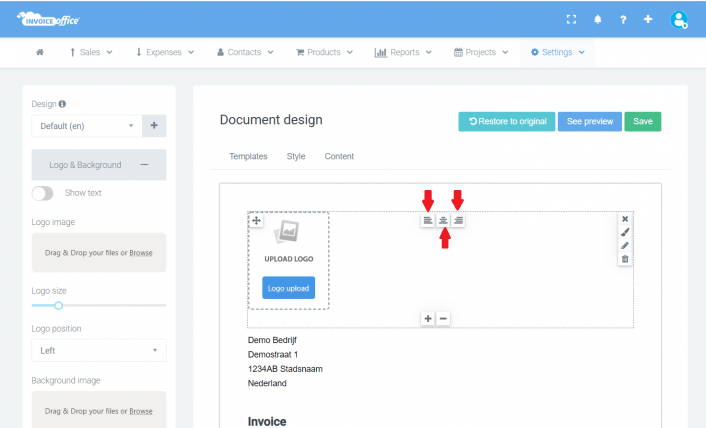Click the green Save button

(x=643, y=122)
